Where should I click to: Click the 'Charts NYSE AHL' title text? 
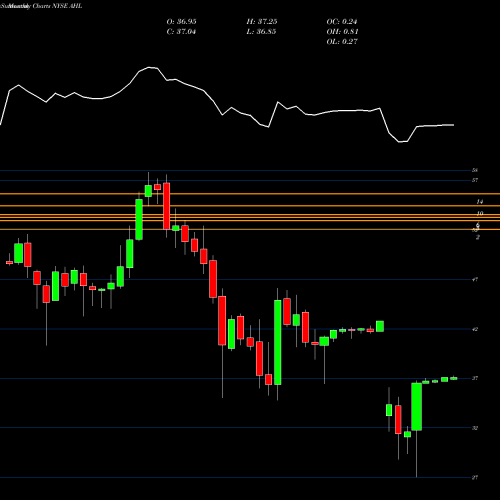pos(57,6)
